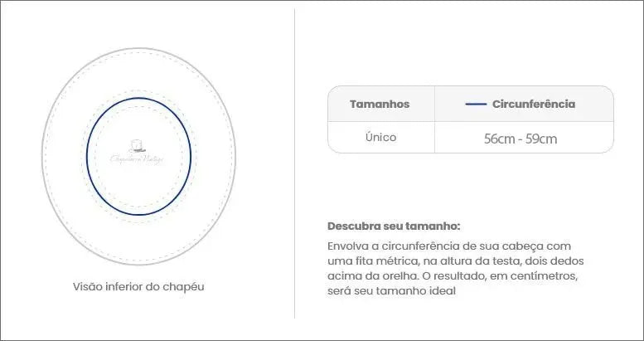Select the Circunferência column header text
644x341 pixels.
533,105
